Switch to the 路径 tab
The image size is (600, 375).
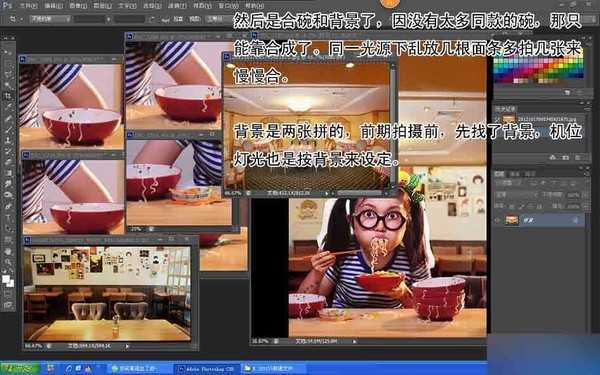tap(530, 174)
